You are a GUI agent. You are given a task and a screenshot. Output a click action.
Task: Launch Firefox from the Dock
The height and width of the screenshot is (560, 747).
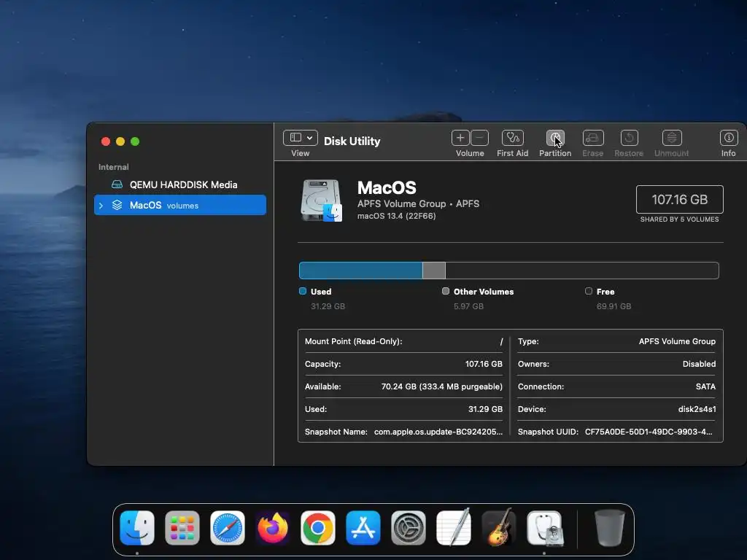tap(273, 528)
